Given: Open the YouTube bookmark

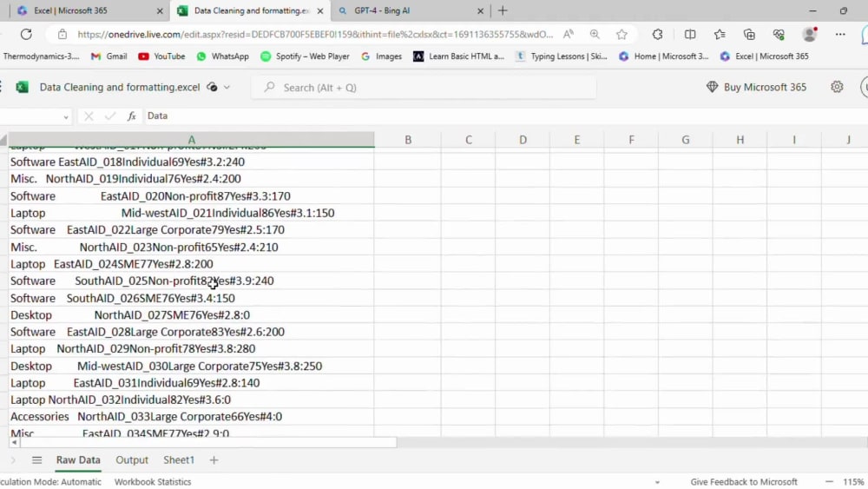Looking at the screenshot, I should pos(161,56).
